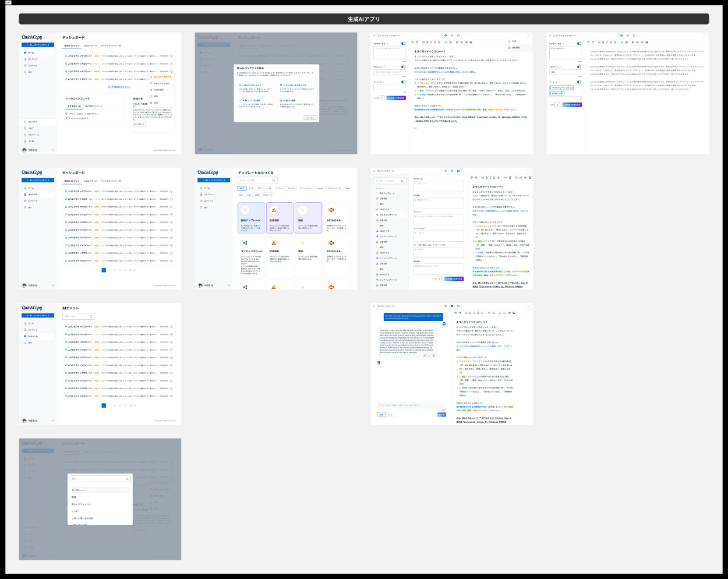Screen dimensions: 728x579
Task: Click the gradient generate button in the first editor
Action: click(x=396, y=98)
